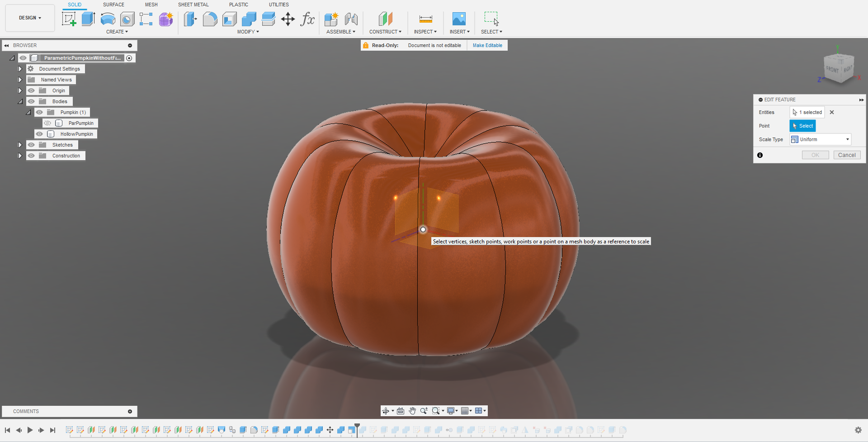The width and height of the screenshot is (868, 442).
Task: Click the Joint tool icon
Action: point(351,19)
